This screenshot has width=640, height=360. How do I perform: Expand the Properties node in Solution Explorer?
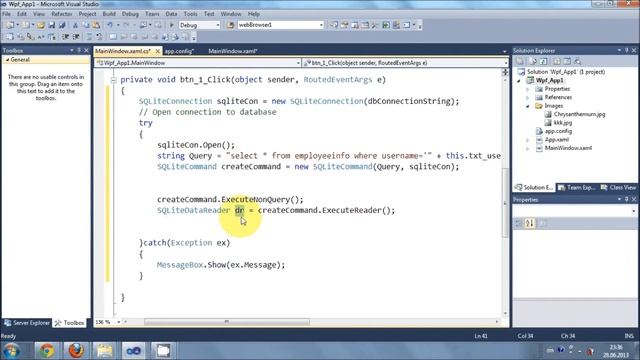click(528, 89)
